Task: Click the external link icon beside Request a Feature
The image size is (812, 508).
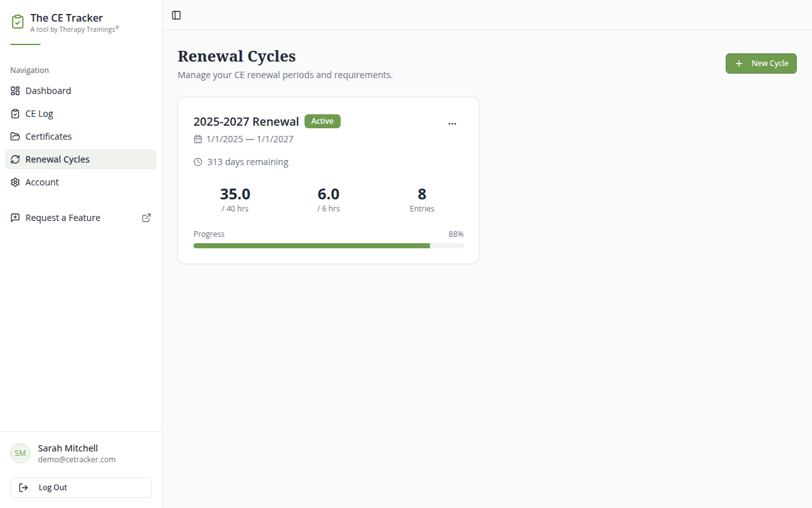Action: 147,218
